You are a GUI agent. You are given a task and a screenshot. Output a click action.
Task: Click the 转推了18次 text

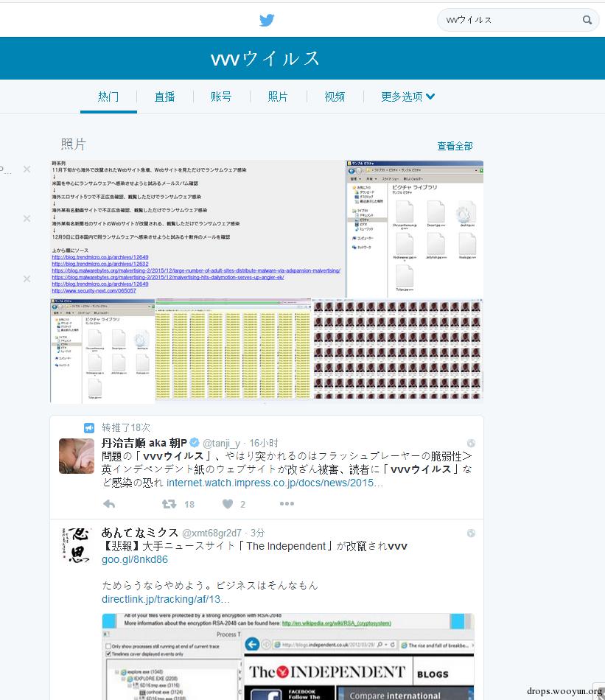tap(126, 427)
